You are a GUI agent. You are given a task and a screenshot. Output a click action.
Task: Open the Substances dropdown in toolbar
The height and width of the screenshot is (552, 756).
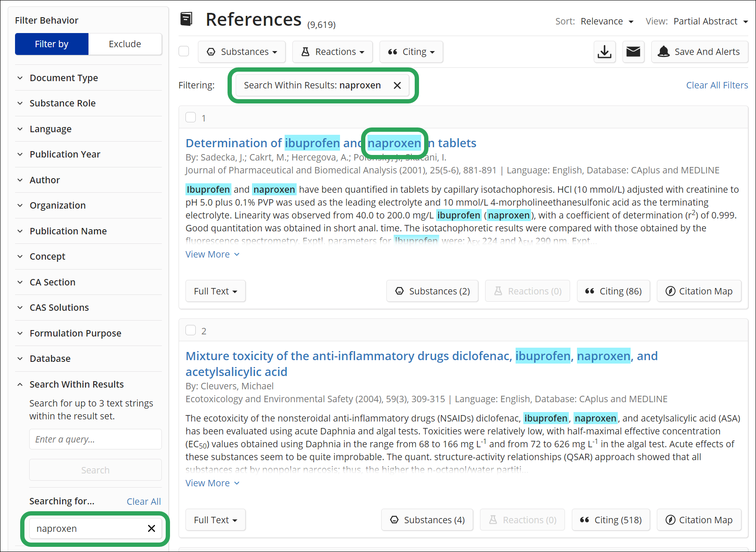point(242,52)
